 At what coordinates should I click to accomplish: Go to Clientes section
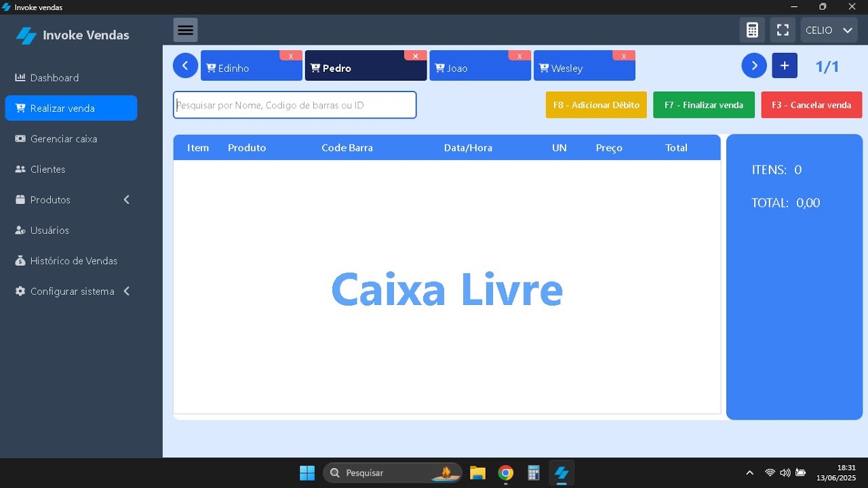(48, 169)
